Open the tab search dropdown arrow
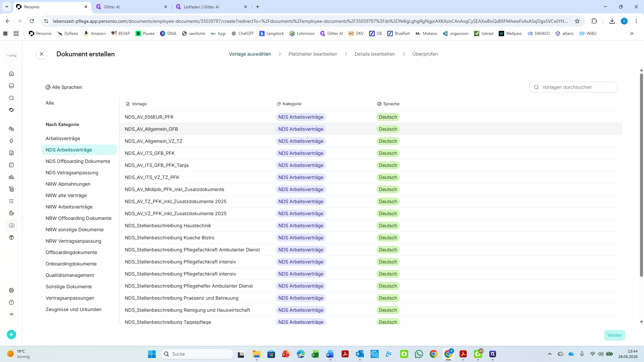This screenshot has height=362, width=644. pos(7,7)
